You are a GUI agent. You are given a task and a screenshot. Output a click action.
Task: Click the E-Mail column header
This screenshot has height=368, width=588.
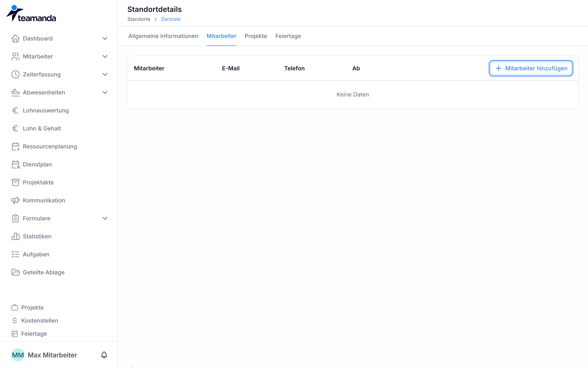pos(231,68)
